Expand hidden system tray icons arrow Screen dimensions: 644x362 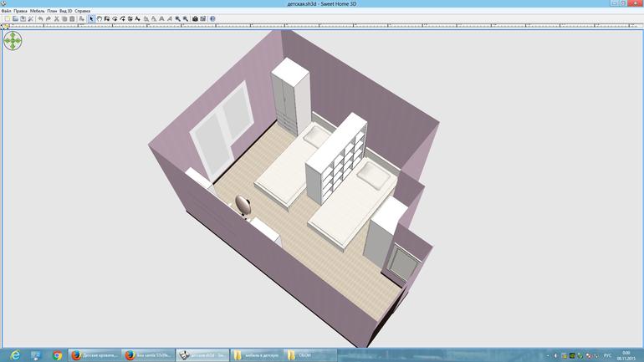click(548, 355)
